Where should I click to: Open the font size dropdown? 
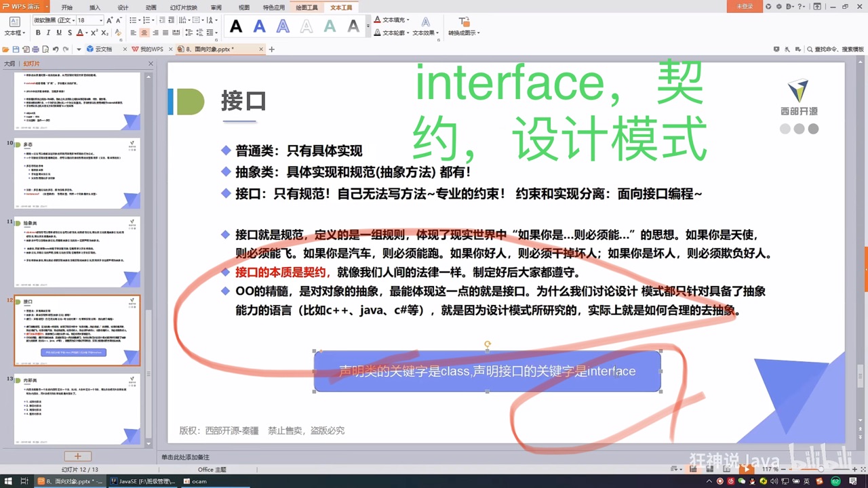coord(101,20)
